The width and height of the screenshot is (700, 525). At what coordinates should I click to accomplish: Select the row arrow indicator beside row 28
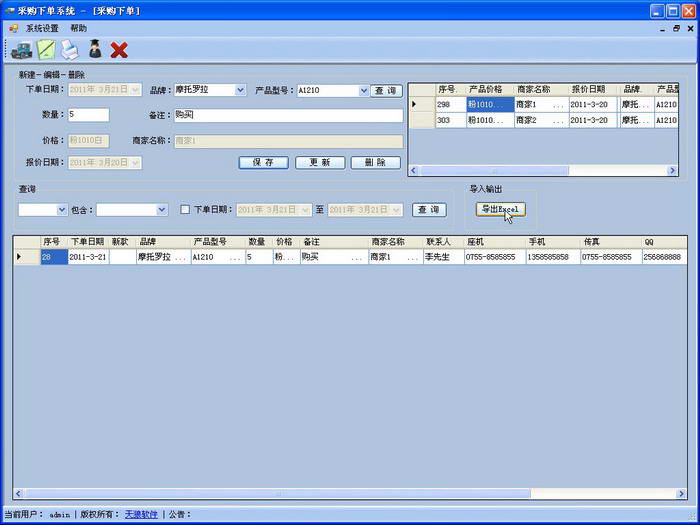pyautogui.click(x=20, y=257)
